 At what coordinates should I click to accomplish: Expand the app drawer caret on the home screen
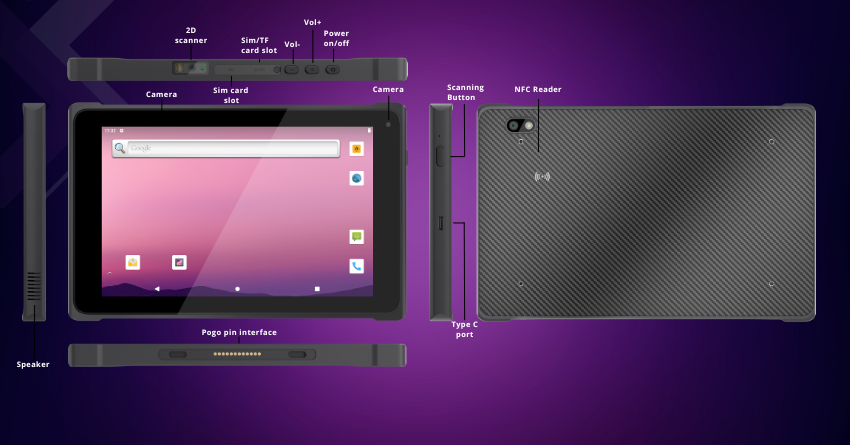point(110,272)
